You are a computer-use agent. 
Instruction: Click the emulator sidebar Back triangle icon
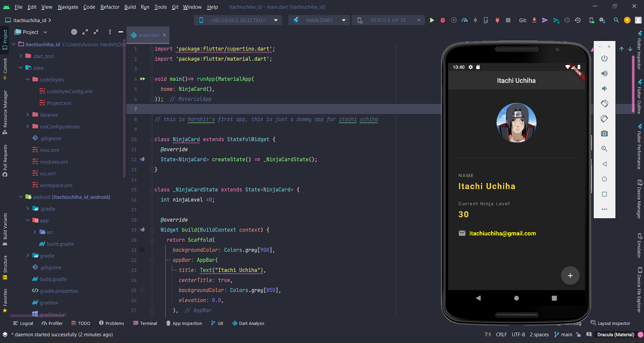(604, 164)
